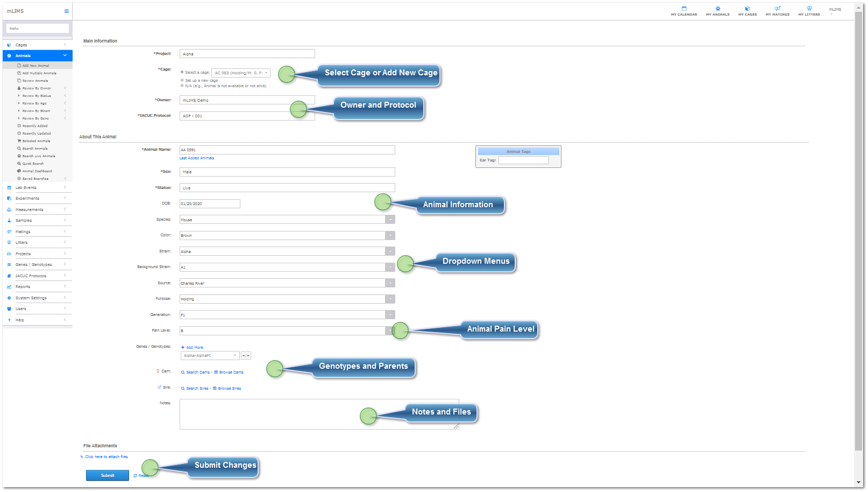This screenshot has width=868, height=492.
Task: Open Lab Events sidebar menu
Action: (x=38, y=188)
